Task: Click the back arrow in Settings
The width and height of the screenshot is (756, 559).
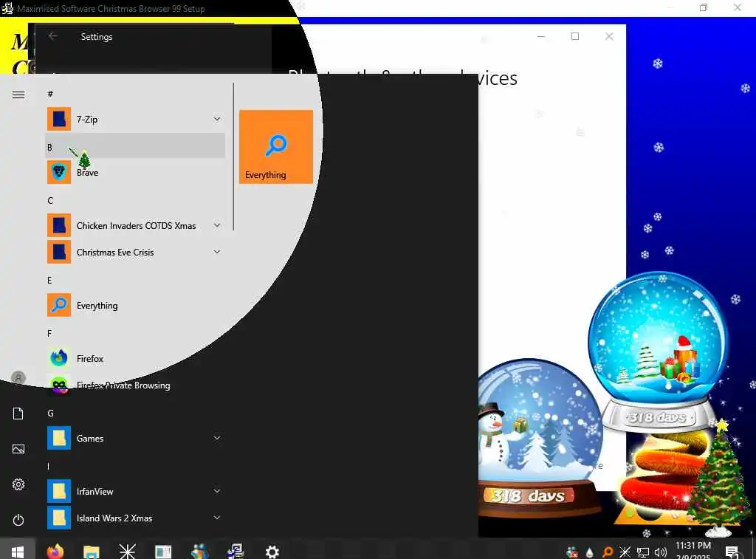Action: 53,36
